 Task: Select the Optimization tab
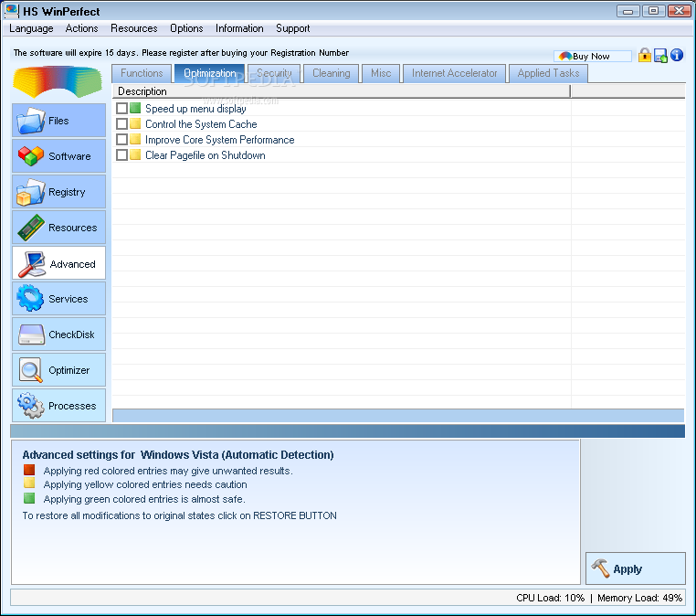coord(209,73)
